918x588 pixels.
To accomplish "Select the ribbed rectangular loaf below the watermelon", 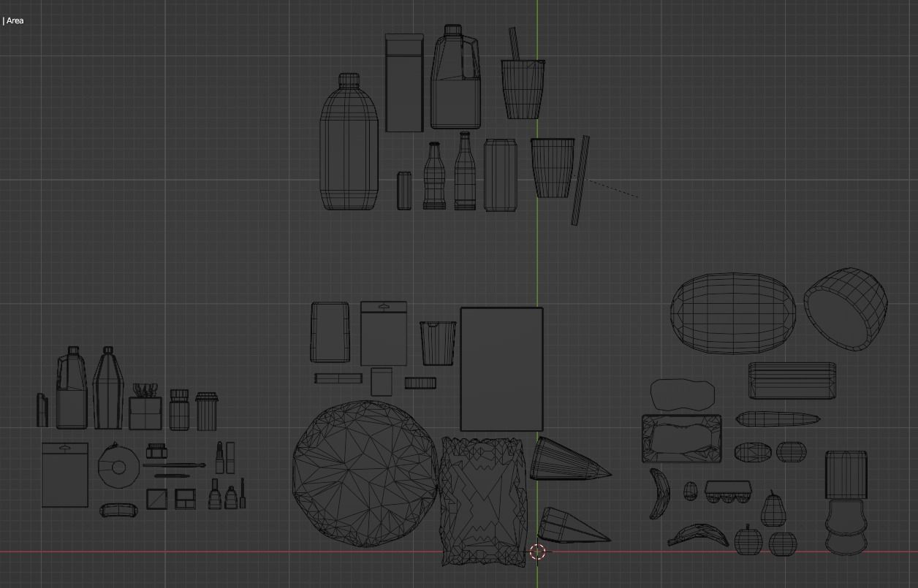I will [792, 381].
